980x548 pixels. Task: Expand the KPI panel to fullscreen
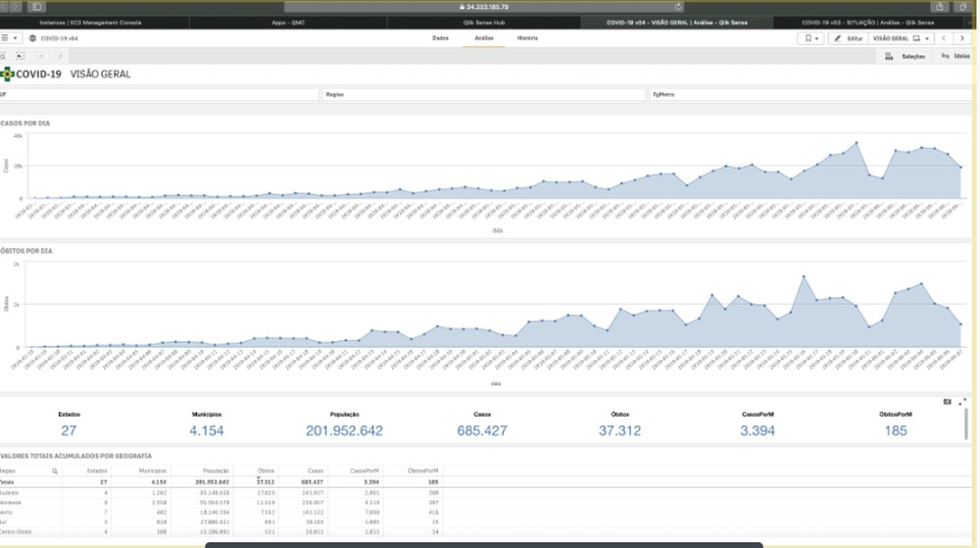(x=962, y=402)
